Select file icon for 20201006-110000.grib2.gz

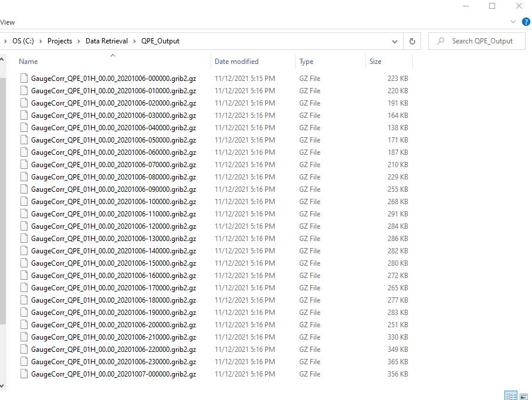pyautogui.click(x=23, y=213)
